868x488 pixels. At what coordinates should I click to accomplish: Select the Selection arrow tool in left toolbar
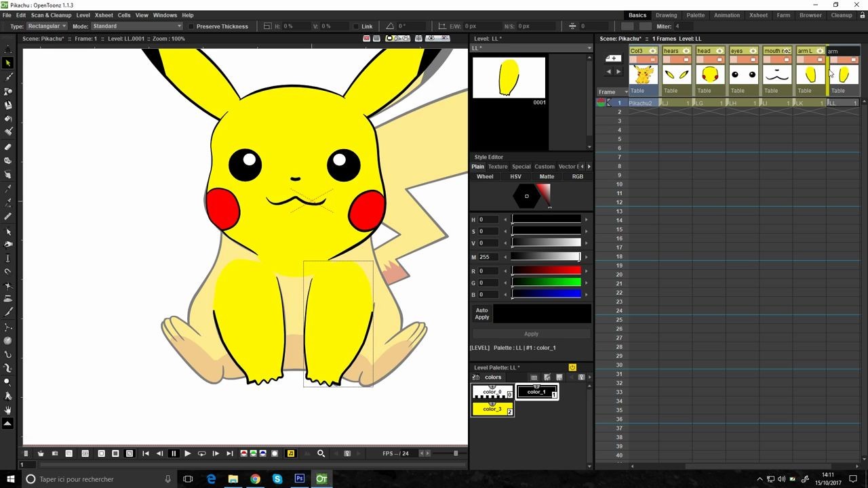tap(8, 62)
